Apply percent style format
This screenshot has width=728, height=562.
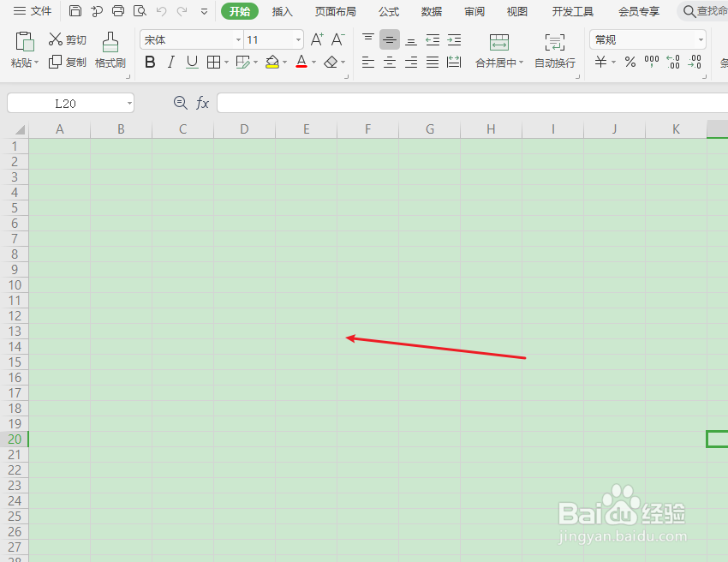(x=630, y=62)
